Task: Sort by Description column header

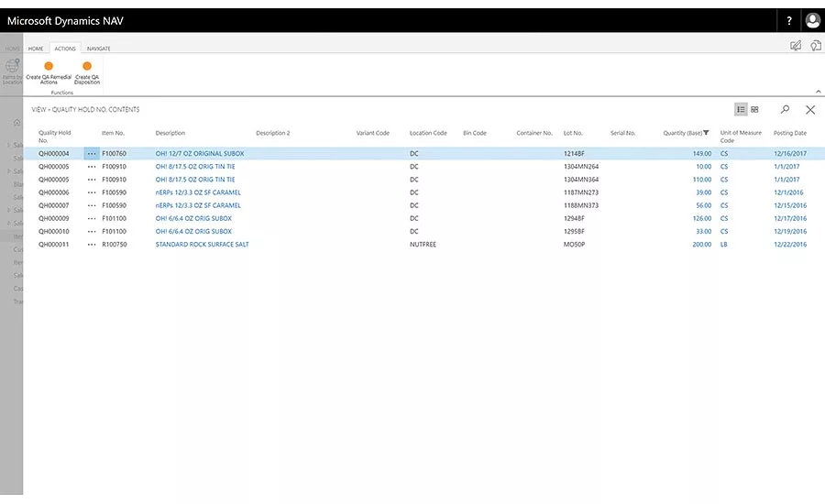Action: point(170,133)
